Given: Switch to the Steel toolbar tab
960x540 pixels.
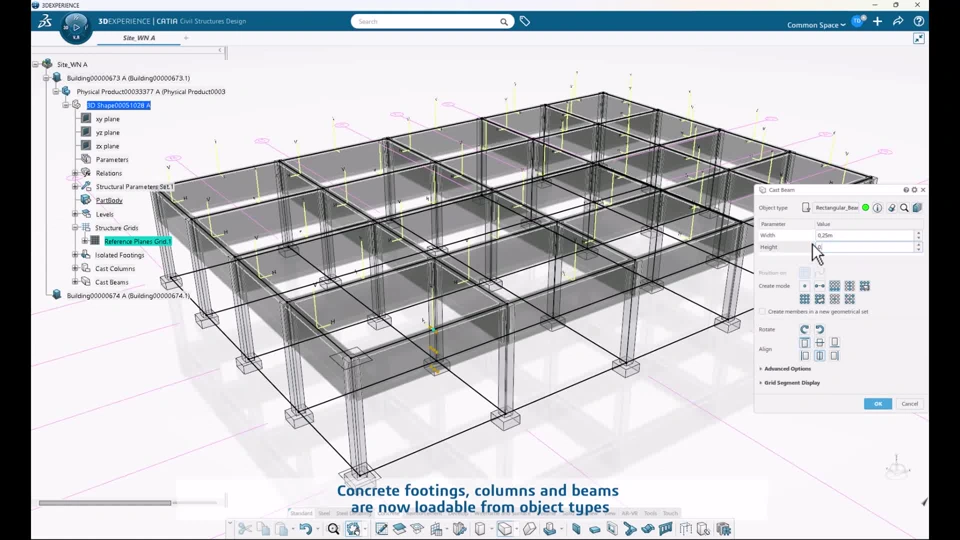Looking at the screenshot, I should (x=324, y=513).
